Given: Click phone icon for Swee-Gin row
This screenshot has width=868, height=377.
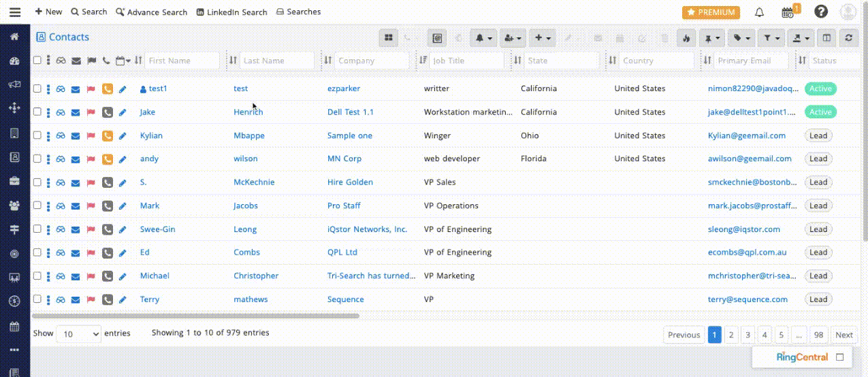Looking at the screenshot, I should tap(107, 229).
